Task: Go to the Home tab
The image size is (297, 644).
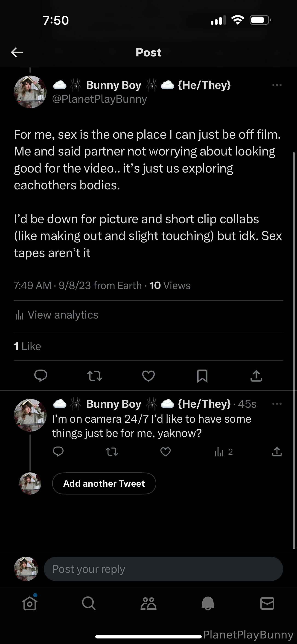Action: [30, 603]
